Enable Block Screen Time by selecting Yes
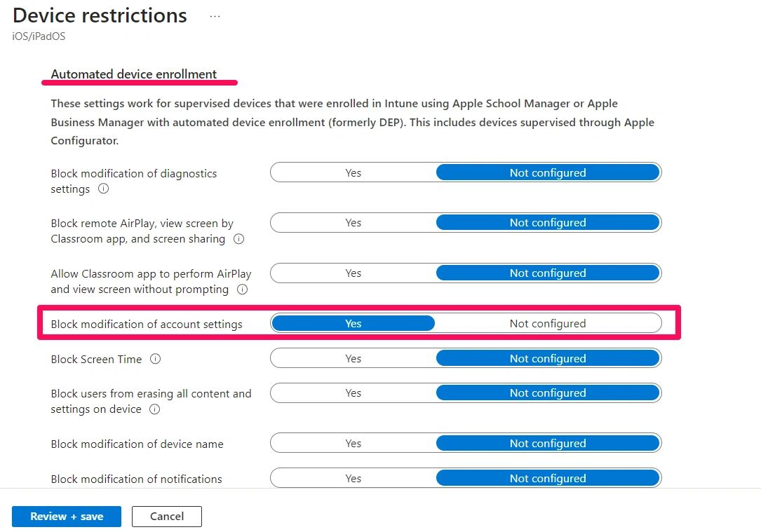The image size is (761, 532). pyautogui.click(x=353, y=358)
